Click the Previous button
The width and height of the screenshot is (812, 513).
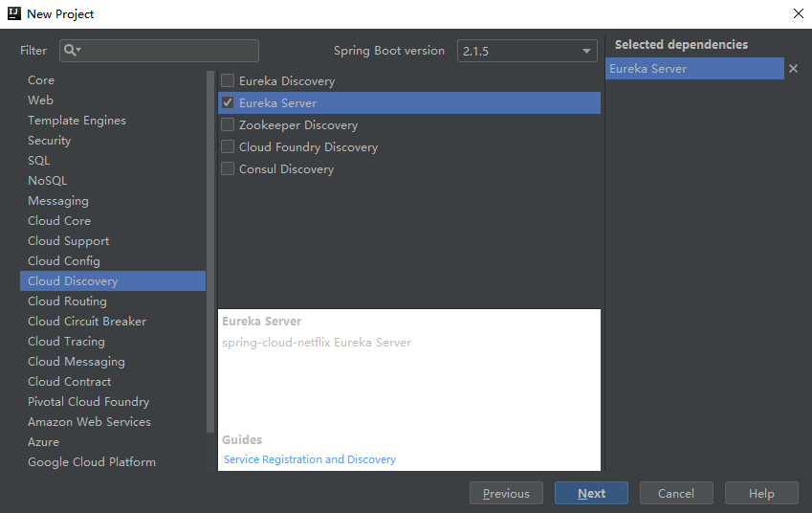point(506,493)
